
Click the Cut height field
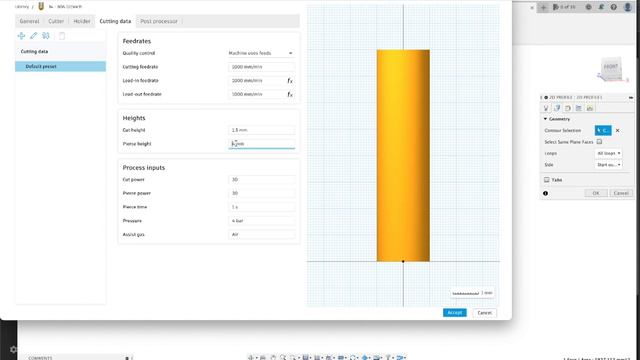click(261, 130)
